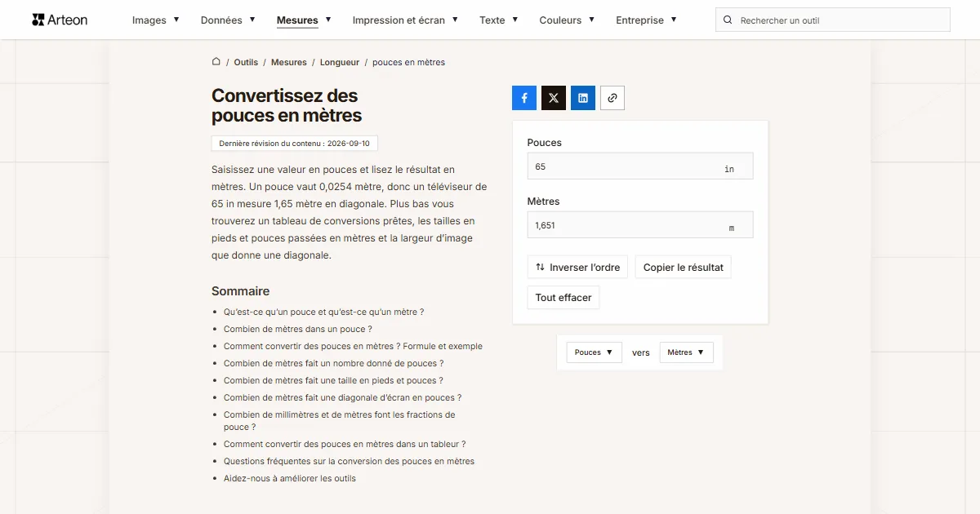Click the search magnifier icon

pyautogui.click(x=728, y=20)
